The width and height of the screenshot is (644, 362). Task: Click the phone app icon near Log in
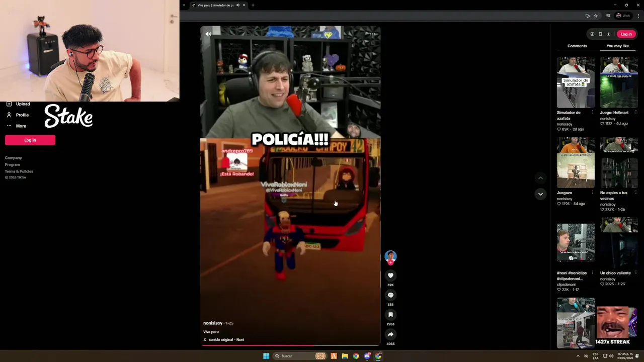(x=600, y=34)
